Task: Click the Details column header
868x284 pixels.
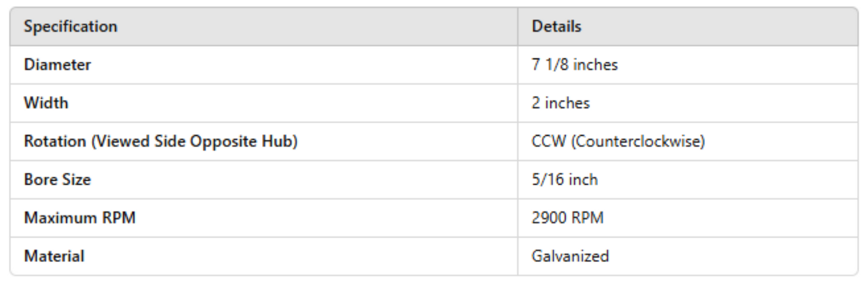Action: 556,27
